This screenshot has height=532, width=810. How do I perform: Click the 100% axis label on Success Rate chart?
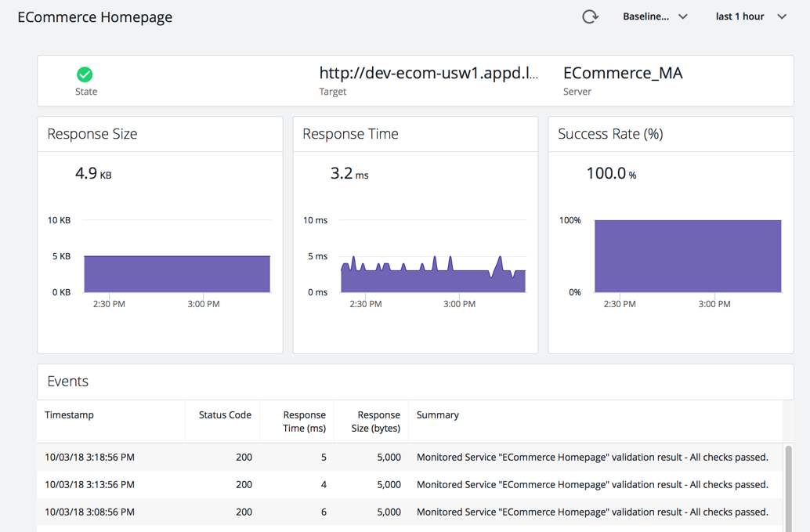[570, 220]
